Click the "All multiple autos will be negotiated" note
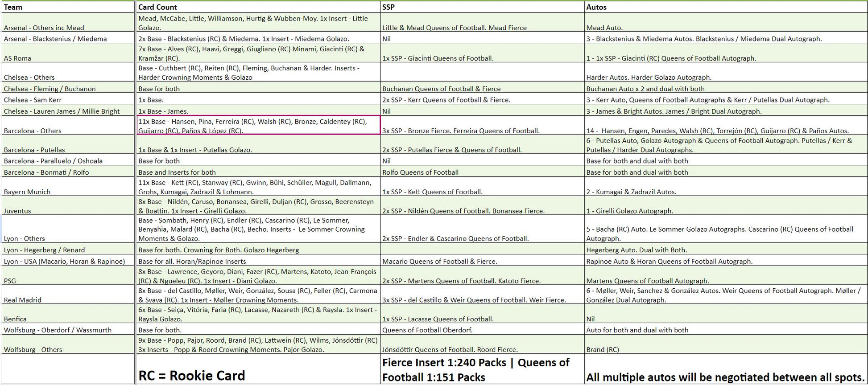The width and height of the screenshot is (868, 385). point(725,370)
